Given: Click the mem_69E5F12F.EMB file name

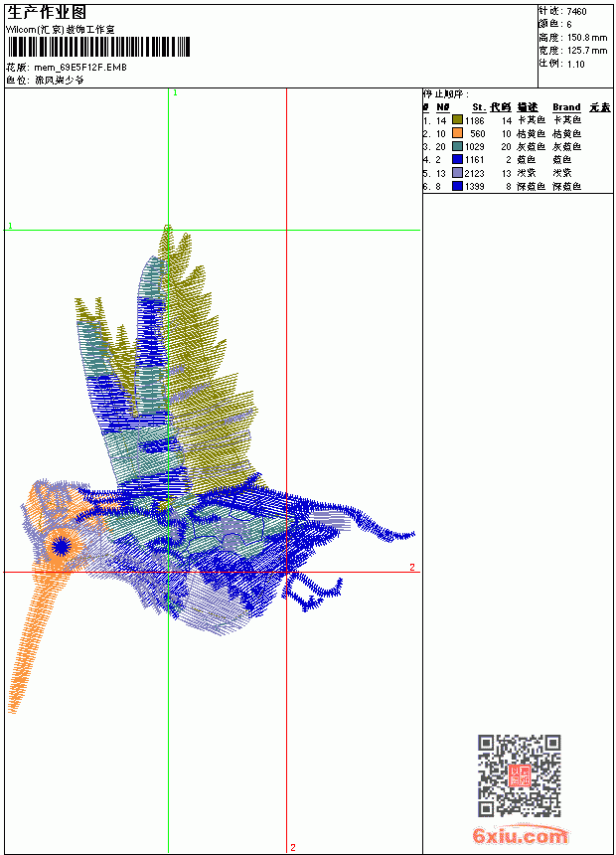Looking at the screenshot, I should pyautogui.click(x=80, y=68).
